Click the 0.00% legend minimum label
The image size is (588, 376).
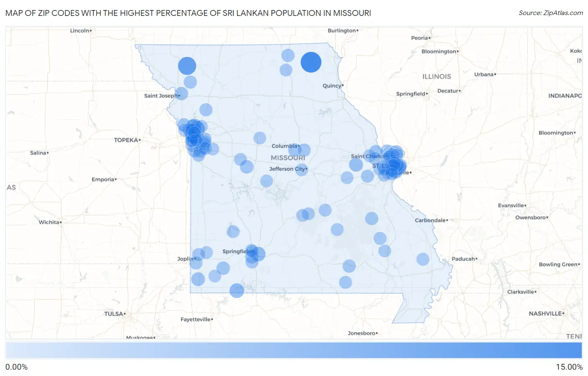point(16,367)
